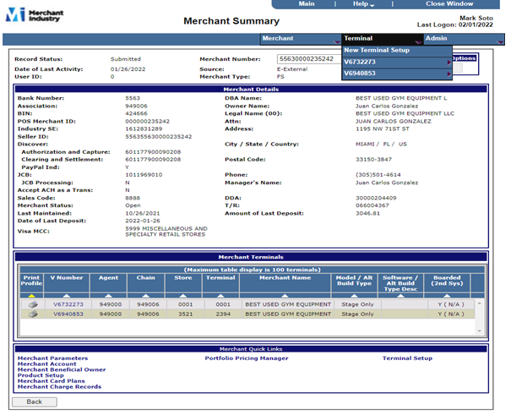Image resolution: width=511 pixels, height=420 pixels.
Task: Sort terminals by Print Profile arrow
Action: click(31, 296)
